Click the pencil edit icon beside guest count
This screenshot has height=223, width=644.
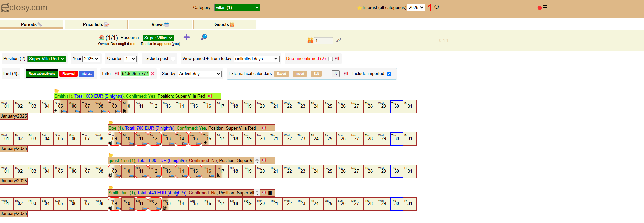(338, 40)
